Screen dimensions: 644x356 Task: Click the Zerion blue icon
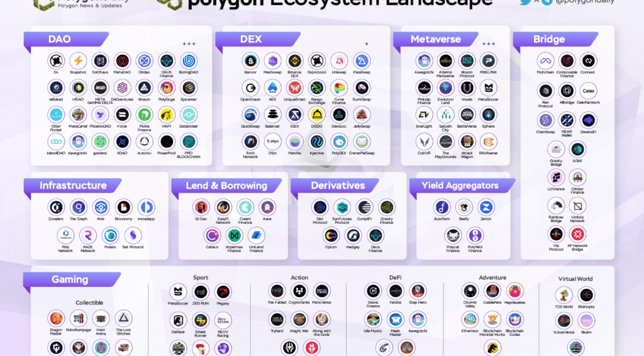pyautogui.click(x=486, y=208)
